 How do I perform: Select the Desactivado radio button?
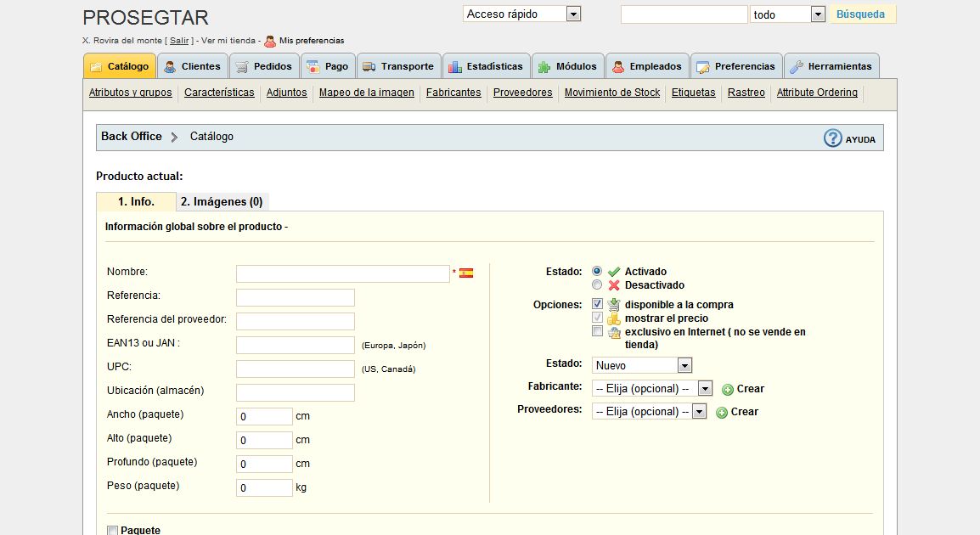(x=597, y=285)
